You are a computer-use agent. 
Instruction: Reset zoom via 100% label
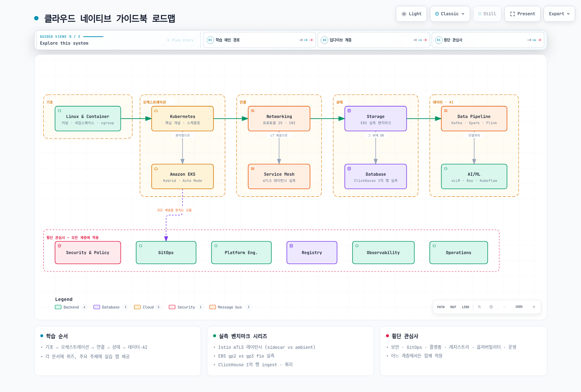[519, 307]
